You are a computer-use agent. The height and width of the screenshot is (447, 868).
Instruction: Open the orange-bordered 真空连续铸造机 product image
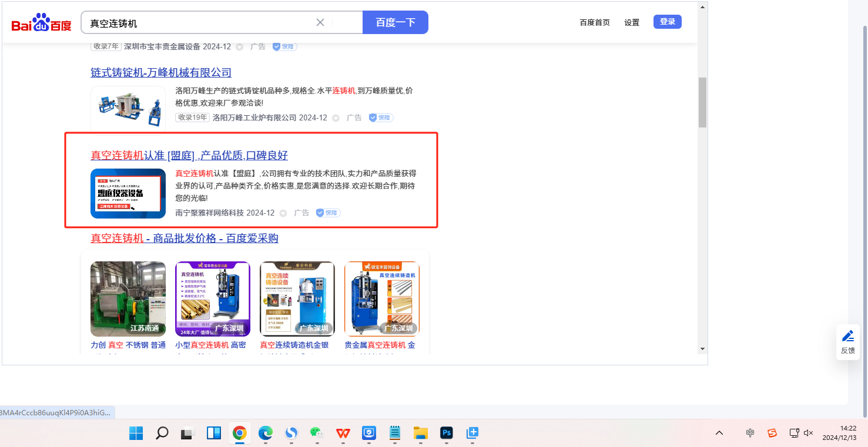[382, 299]
